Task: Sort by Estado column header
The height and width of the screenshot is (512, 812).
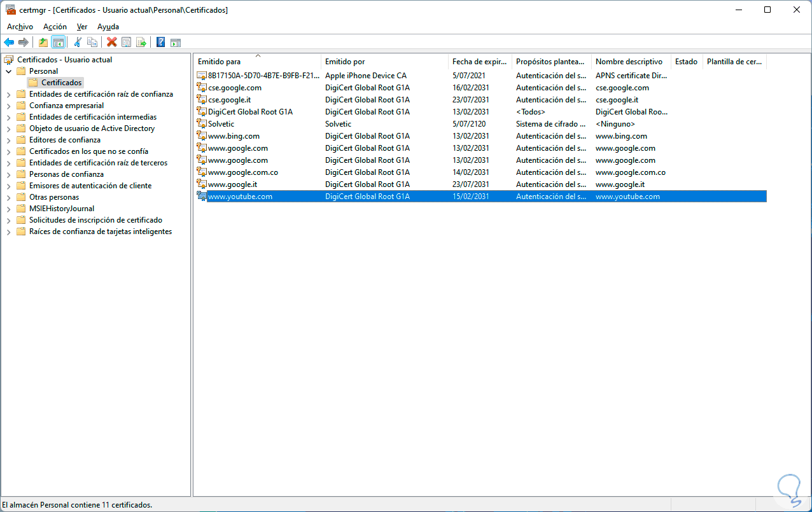Action: tap(687, 62)
